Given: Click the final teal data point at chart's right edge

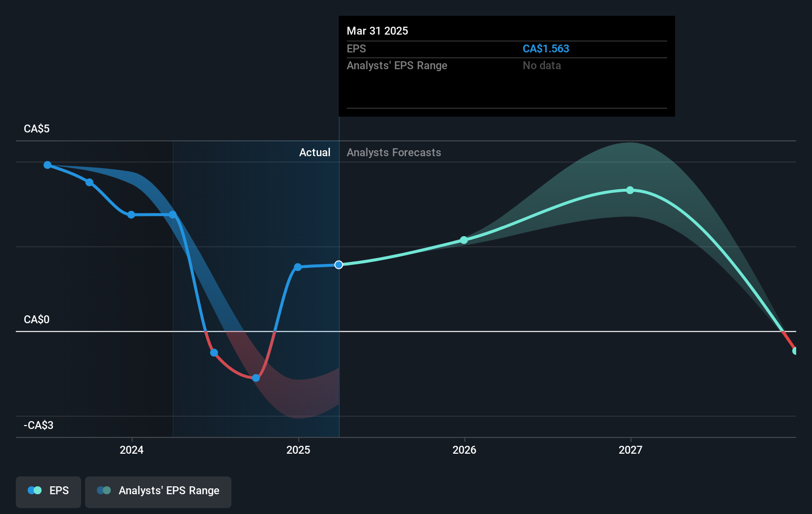Looking at the screenshot, I should pyautogui.click(x=796, y=351).
